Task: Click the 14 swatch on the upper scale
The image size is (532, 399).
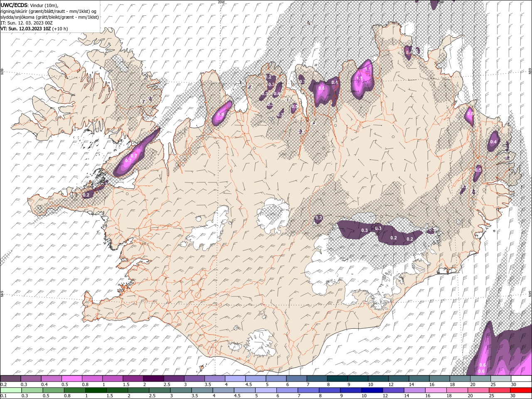Action: [x=419, y=379]
